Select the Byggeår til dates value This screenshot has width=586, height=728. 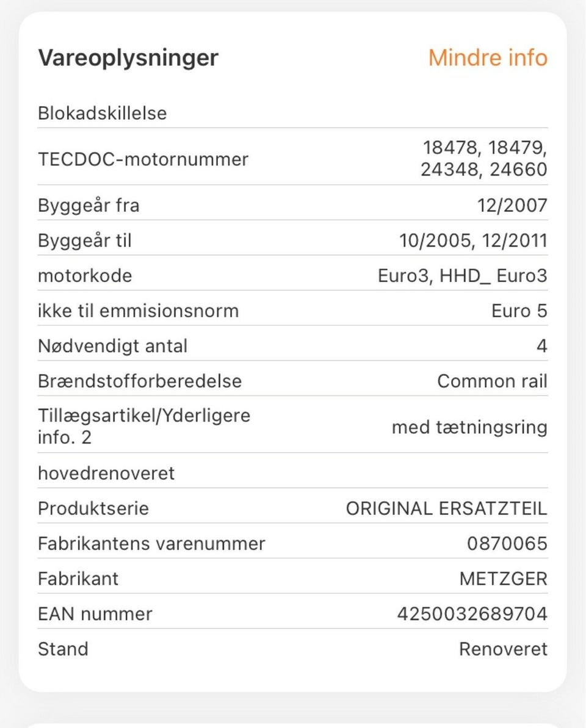point(473,240)
